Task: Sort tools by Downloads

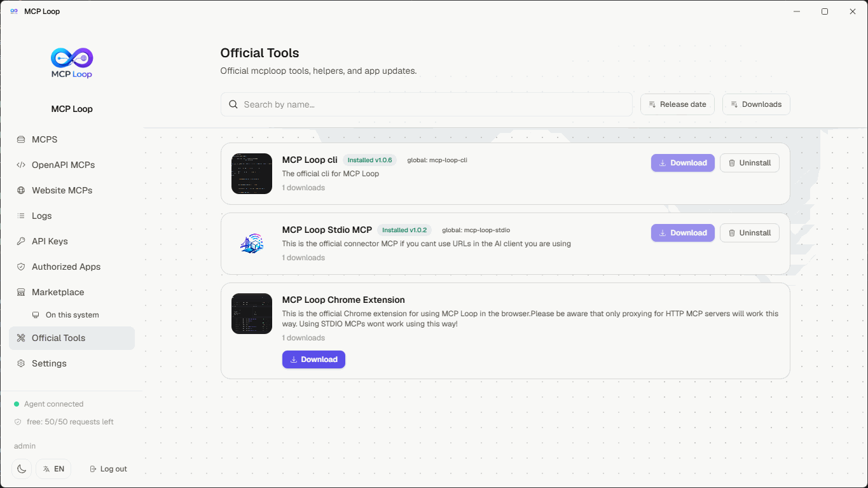Action: coord(756,104)
